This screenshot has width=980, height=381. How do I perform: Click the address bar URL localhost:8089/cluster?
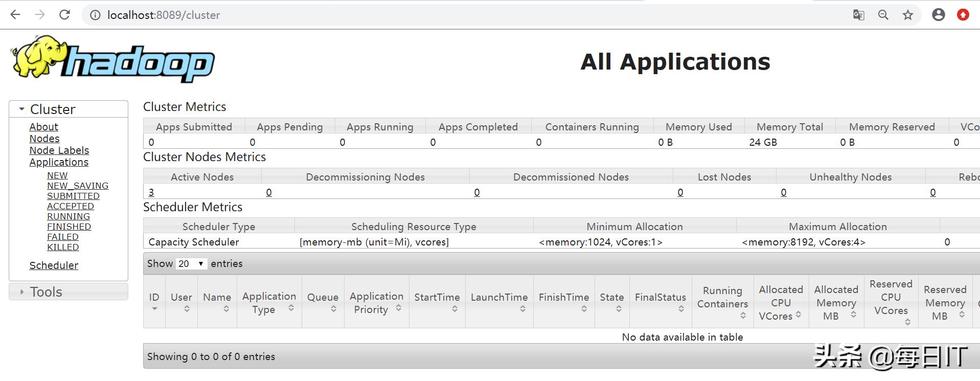(164, 15)
